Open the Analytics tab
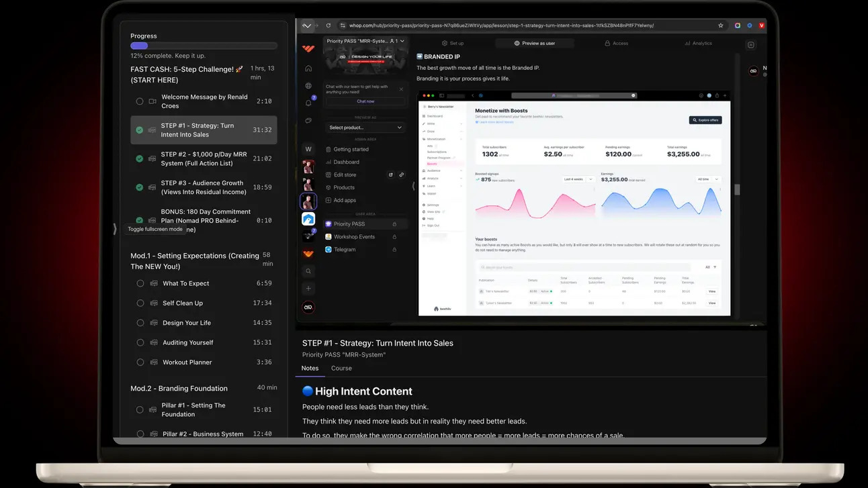This screenshot has width=868, height=488. (x=698, y=43)
